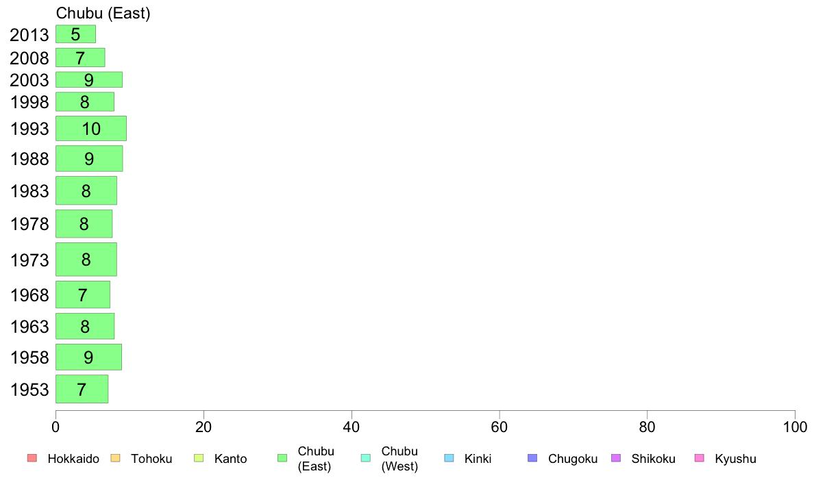Click the Kyushu pink legend swatch
Viewport: 814px width, 504px height.
[700, 458]
